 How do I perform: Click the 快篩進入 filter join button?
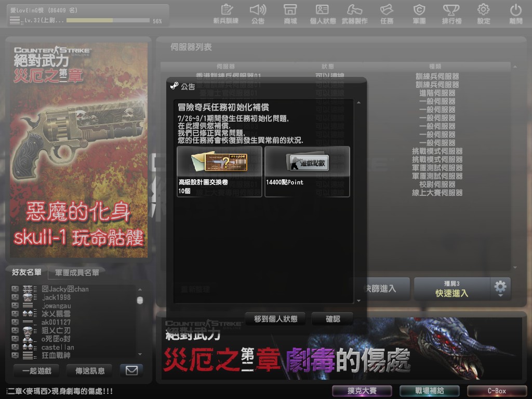pyautogui.click(x=380, y=289)
